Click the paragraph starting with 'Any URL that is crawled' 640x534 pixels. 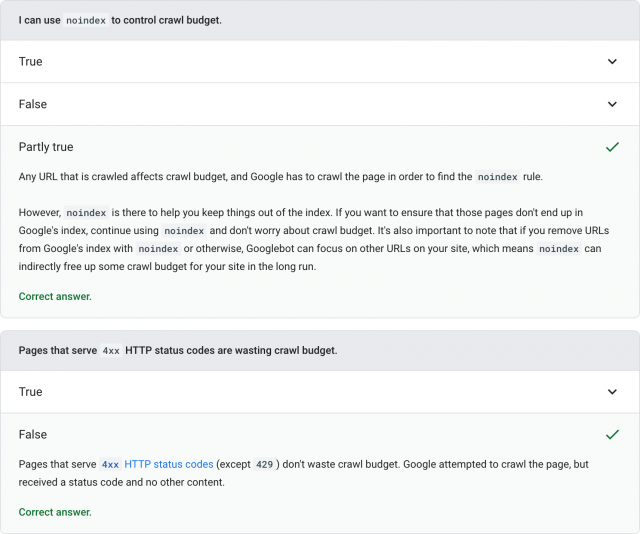coord(280,177)
